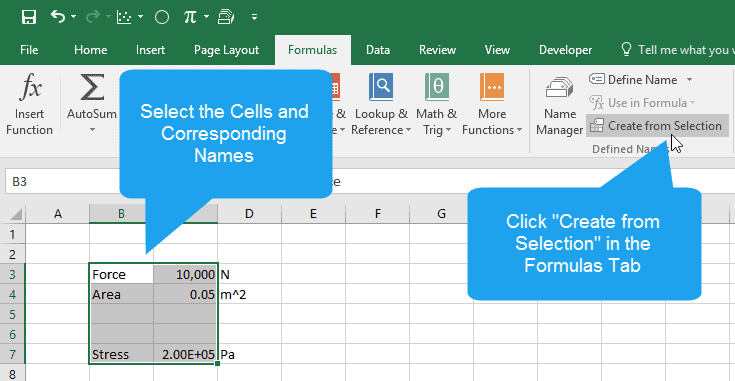Click the Insert Function fx button
735x381 pixels.
(x=30, y=105)
